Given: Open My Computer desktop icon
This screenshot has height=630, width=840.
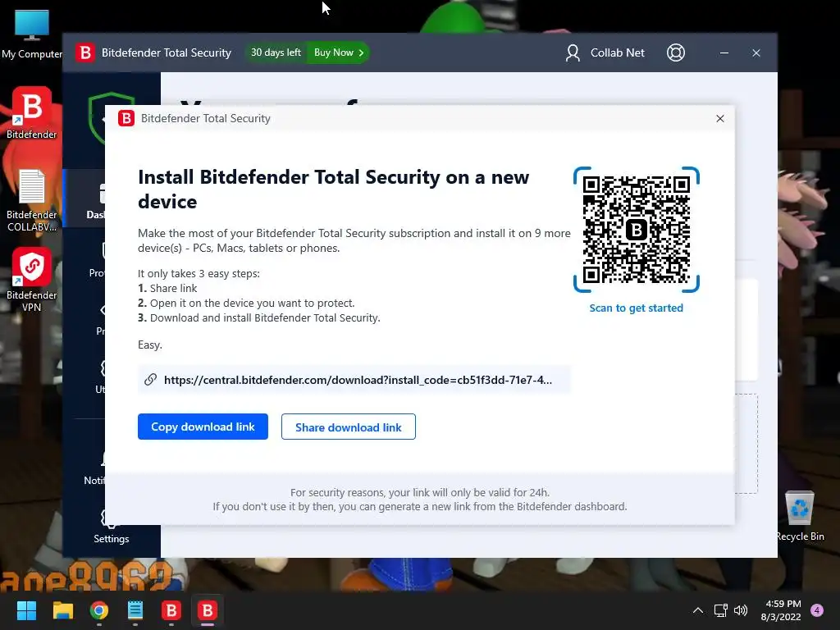Looking at the screenshot, I should [32, 34].
